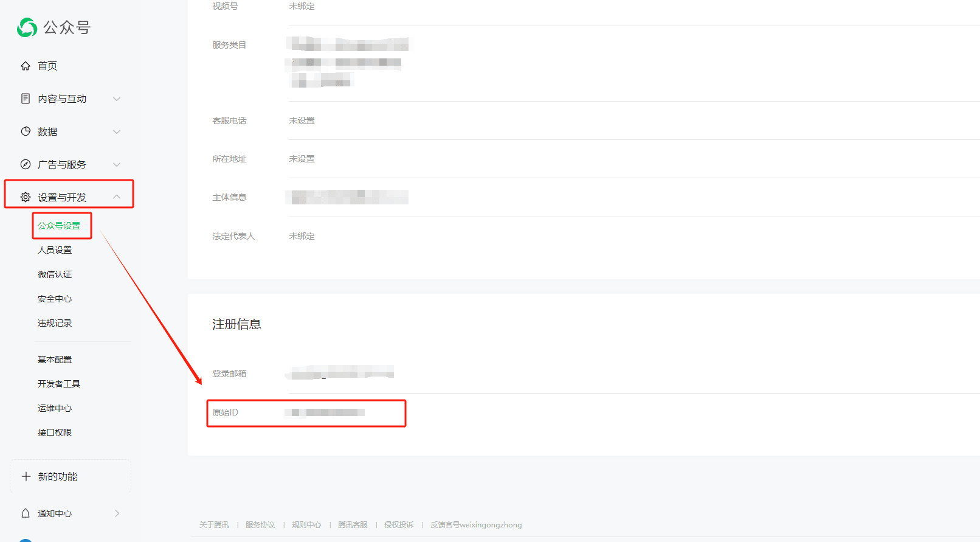Click the WeChat 公众号 logo icon
The width and height of the screenshot is (980, 542).
click(x=27, y=27)
